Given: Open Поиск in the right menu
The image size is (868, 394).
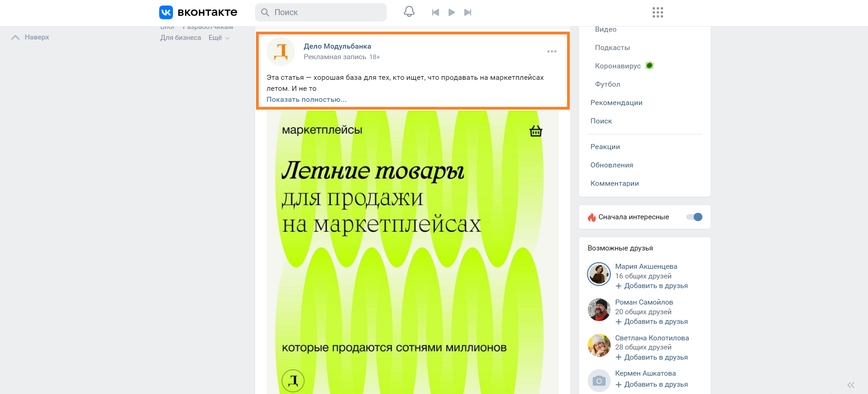Looking at the screenshot, I should coord(601,121).
